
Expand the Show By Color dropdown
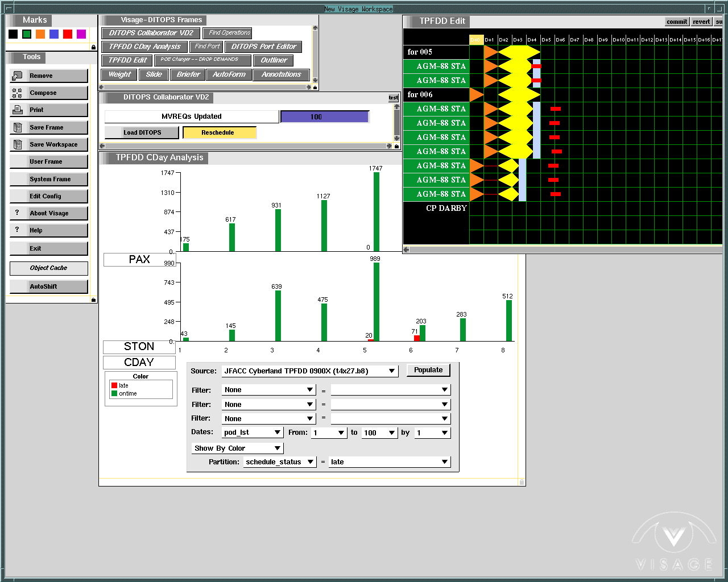point(277,448)
